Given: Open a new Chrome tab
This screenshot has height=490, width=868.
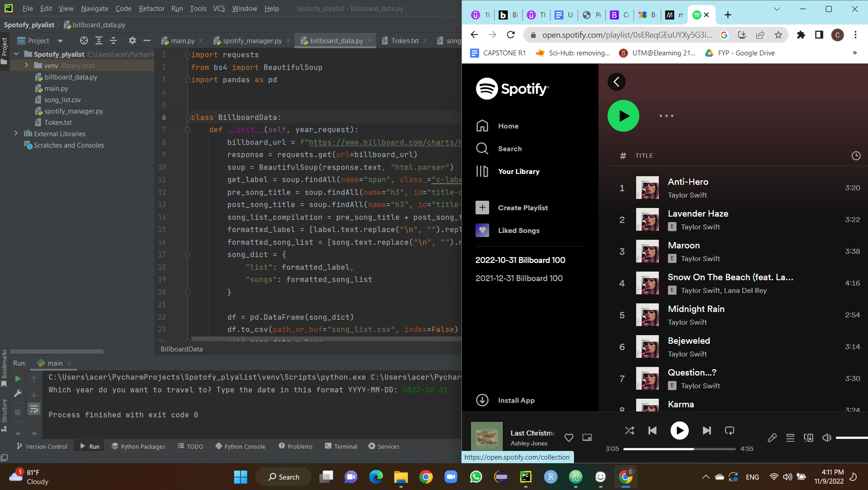Looking at the screenshot, I should [x=728, y=15].
